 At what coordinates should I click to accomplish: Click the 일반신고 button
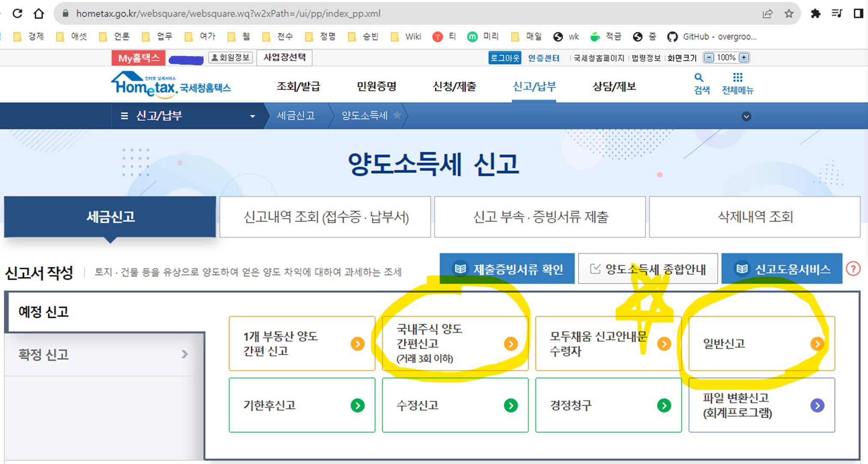click(761, 344)
